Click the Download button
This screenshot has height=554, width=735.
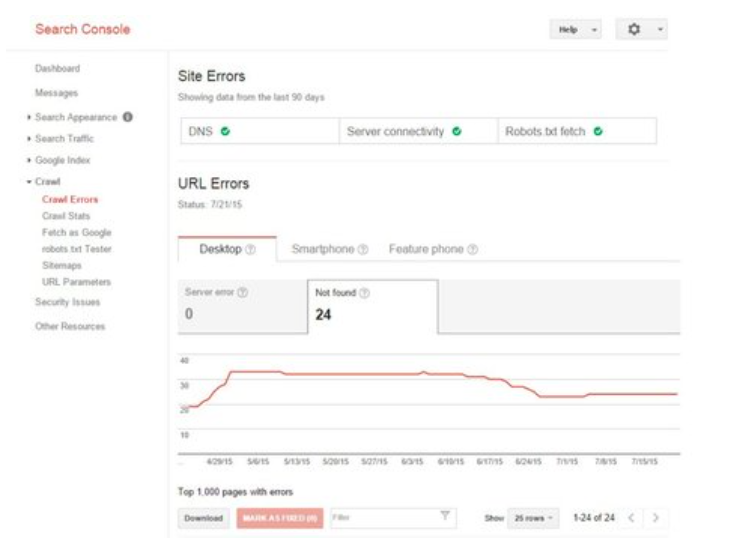tap(203, 518)
